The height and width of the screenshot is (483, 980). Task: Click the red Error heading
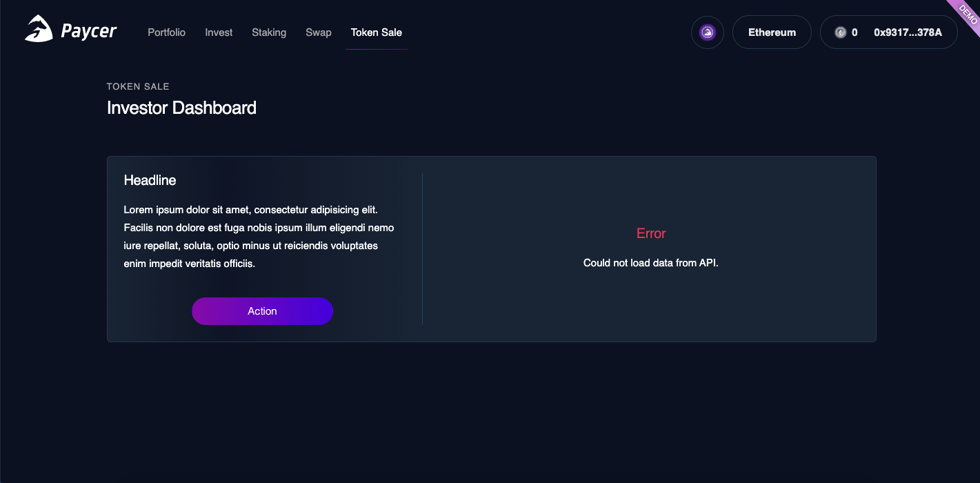coord(651,233)
